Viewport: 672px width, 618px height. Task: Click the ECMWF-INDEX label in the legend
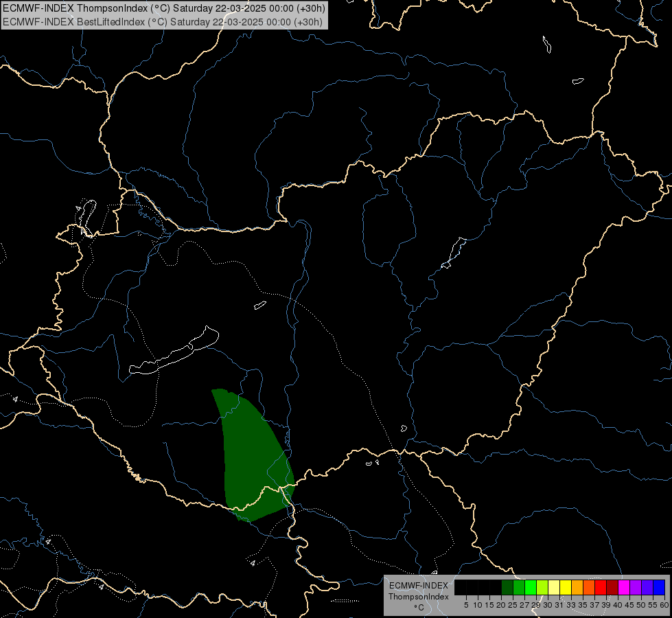point(418,586)
